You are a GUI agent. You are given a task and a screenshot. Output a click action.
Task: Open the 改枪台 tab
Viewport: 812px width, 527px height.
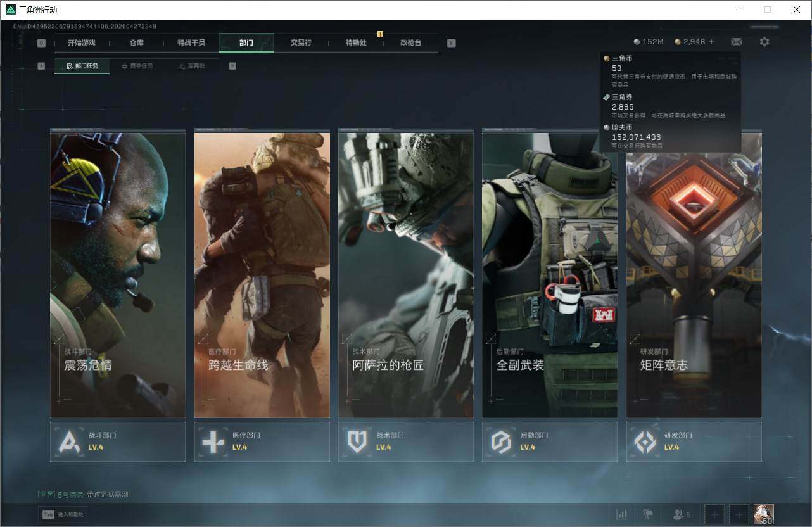410,42
